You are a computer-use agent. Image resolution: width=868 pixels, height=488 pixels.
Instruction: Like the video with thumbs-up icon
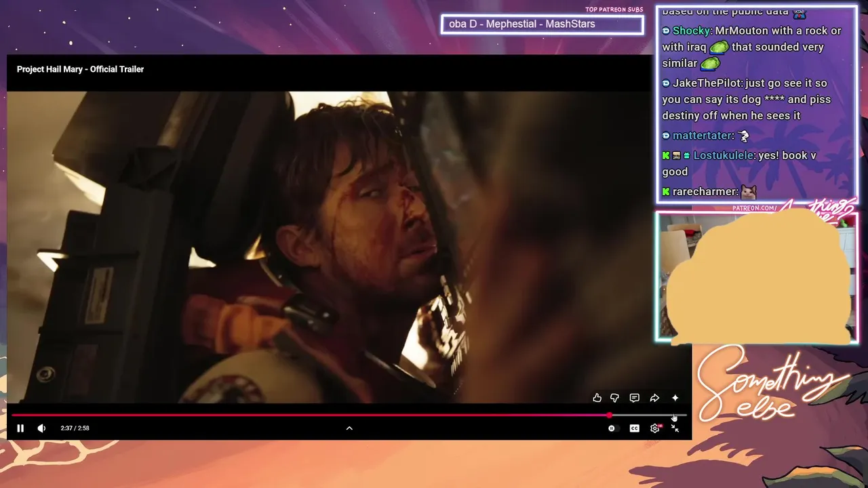pos(597,398)
